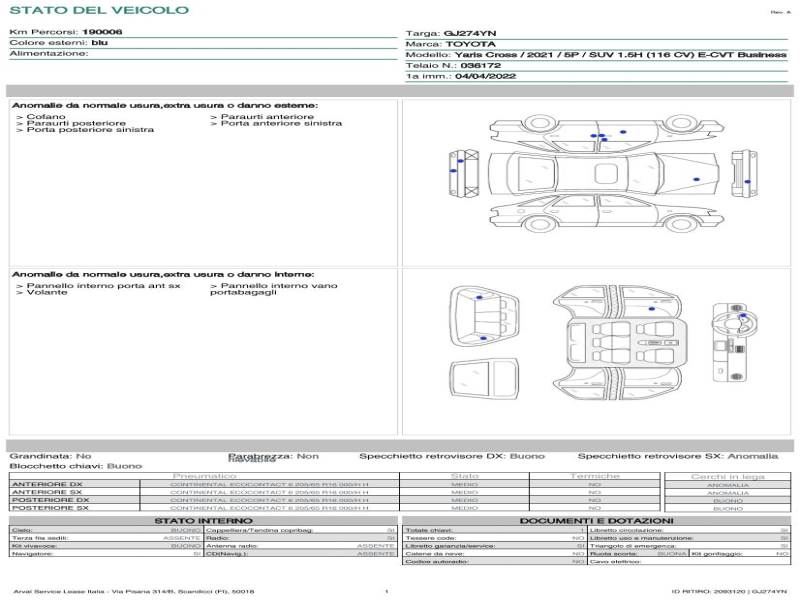Select the 'Terza fila sedili:' row
This screenshot has width=800, height=600.
tap(106, 538)
